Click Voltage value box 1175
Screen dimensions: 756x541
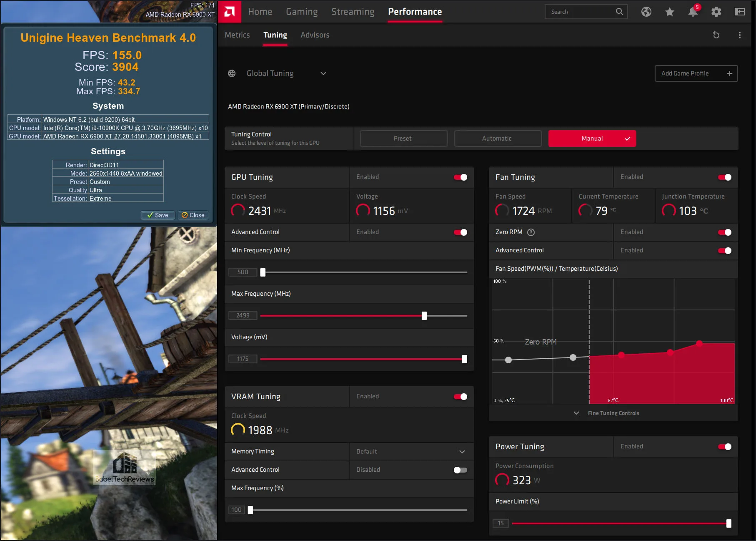243,359
